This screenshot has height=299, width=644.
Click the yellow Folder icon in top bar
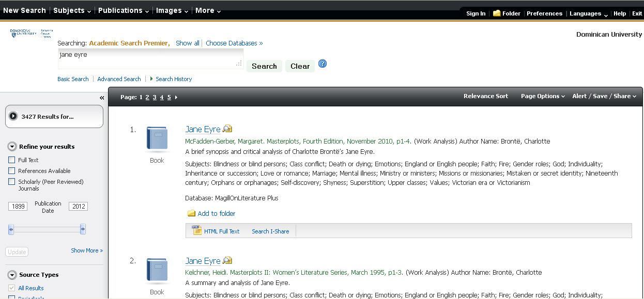(497, 13)
